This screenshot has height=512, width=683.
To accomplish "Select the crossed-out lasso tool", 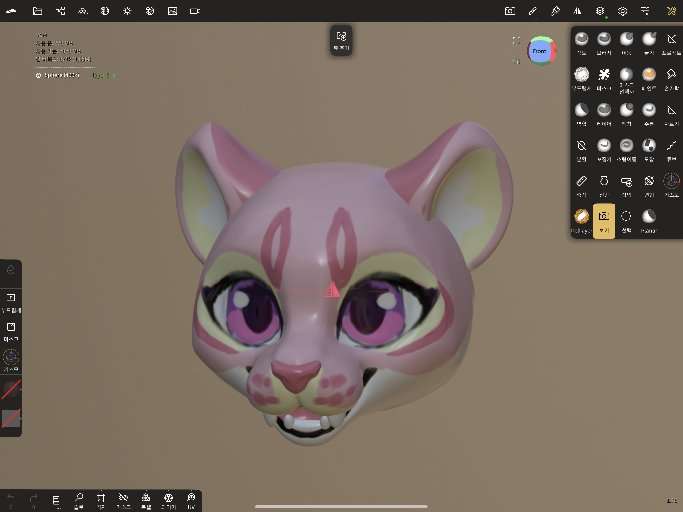I will click(x=582, y=149).
